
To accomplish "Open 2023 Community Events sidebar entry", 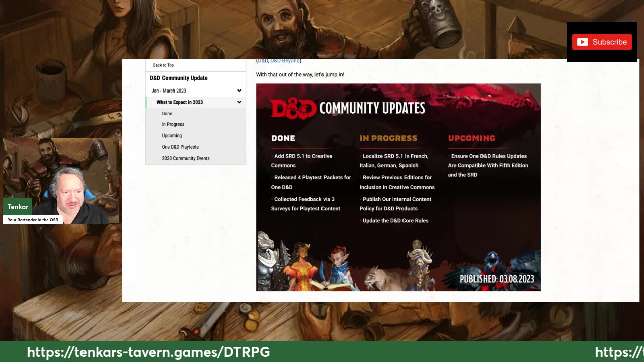I will pyautogui.click(x=186, y=158).
